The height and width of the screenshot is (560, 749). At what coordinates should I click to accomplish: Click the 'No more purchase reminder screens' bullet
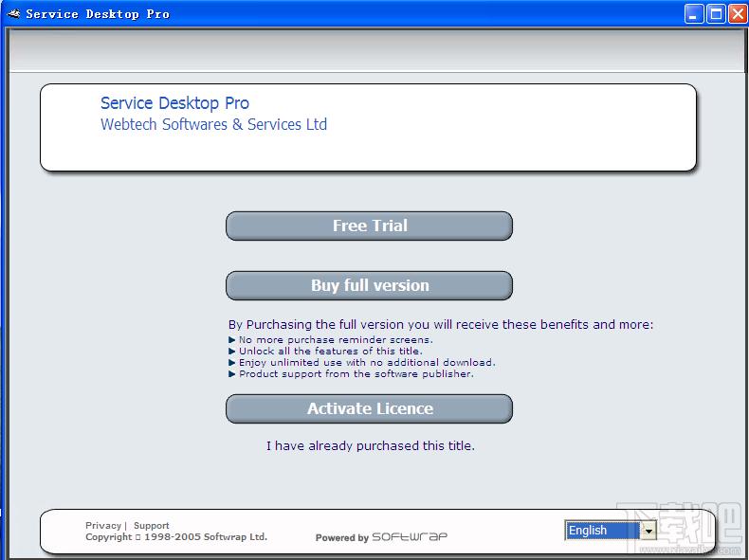point(336,339)
